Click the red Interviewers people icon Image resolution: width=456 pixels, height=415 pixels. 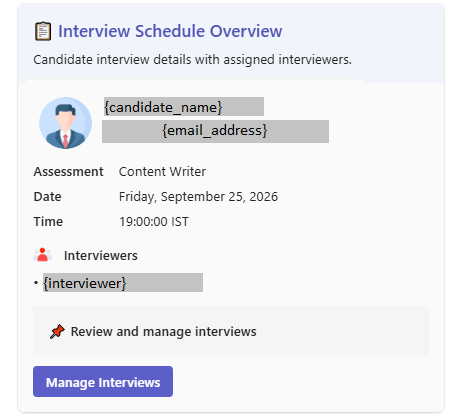[42, 255]
